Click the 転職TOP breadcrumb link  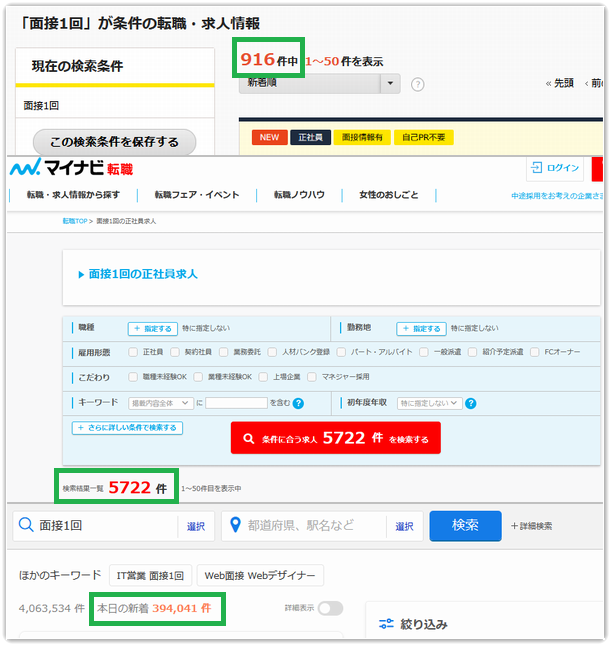75,220
